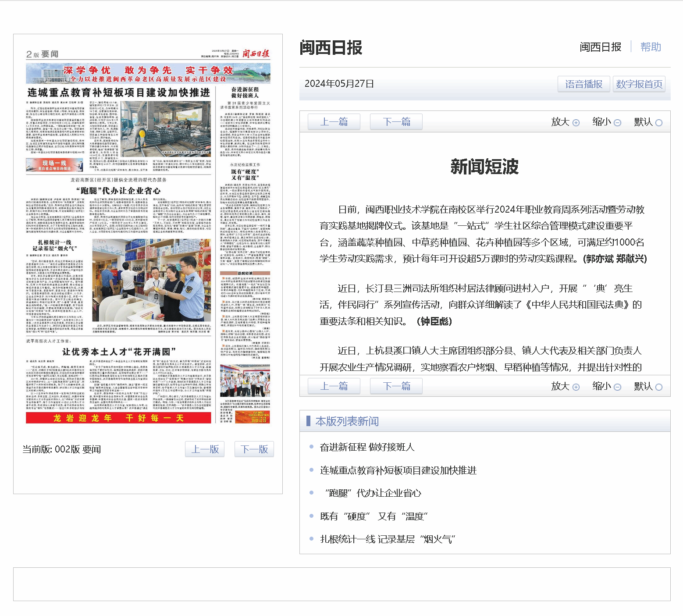
Task: Switch to next page with 下一版
Action: click(254, 449)
